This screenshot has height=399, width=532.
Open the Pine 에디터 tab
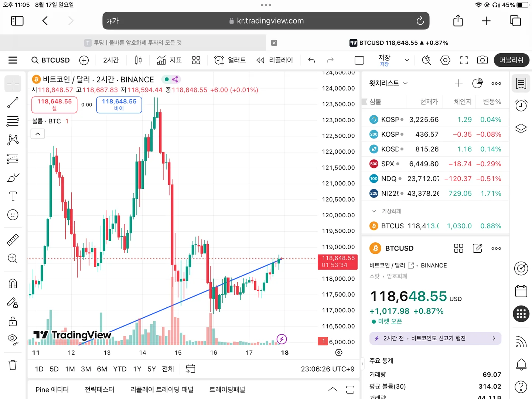click(x=52, y=389)
